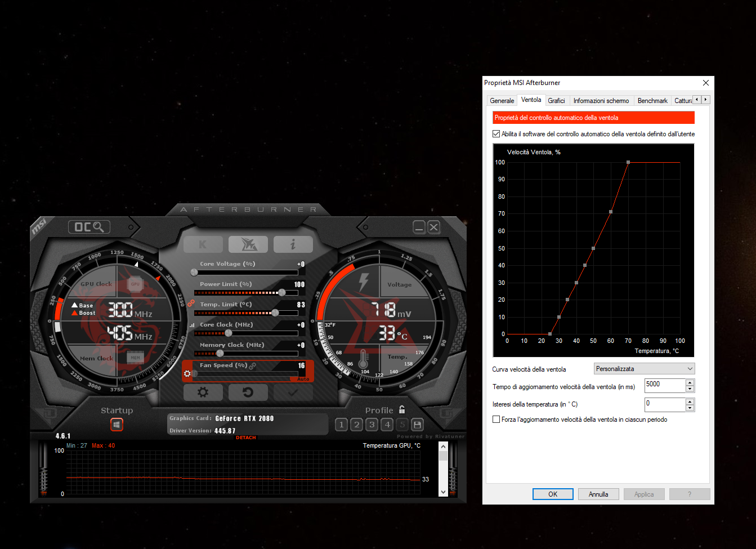756x549 pixels.
Task: Click the Driver Version 445.87 text
Action: tap(203, 431)
